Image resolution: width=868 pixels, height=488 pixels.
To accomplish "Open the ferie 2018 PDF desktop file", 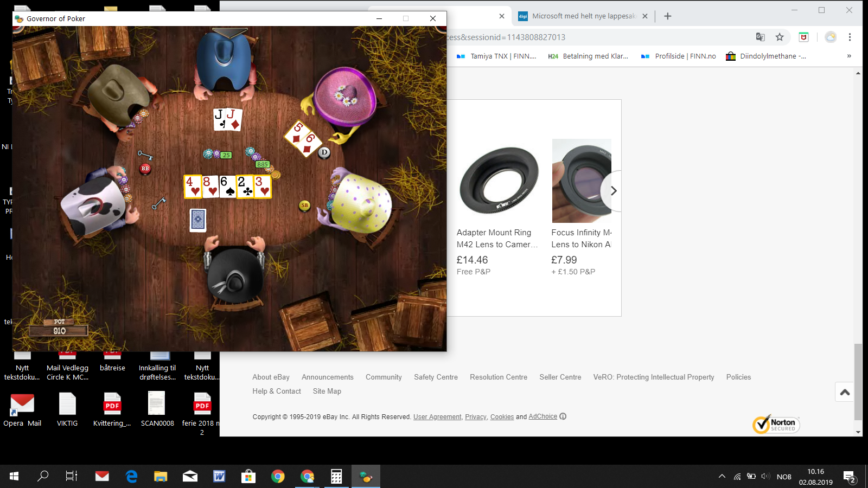I will [202, 414].
